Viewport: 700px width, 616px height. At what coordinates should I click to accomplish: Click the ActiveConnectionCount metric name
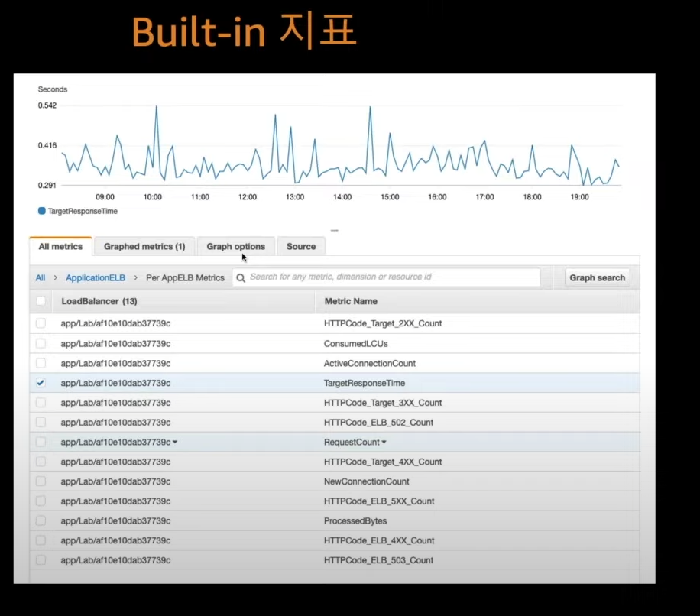pyautogui.click(x=370, y=363)
